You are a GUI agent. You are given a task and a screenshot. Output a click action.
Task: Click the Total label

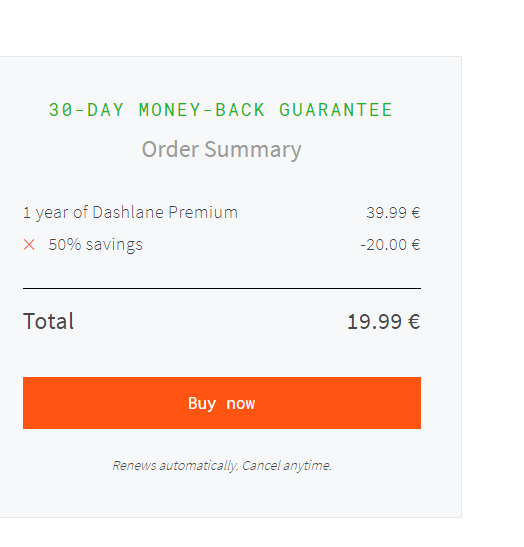(x=48, y=321)
